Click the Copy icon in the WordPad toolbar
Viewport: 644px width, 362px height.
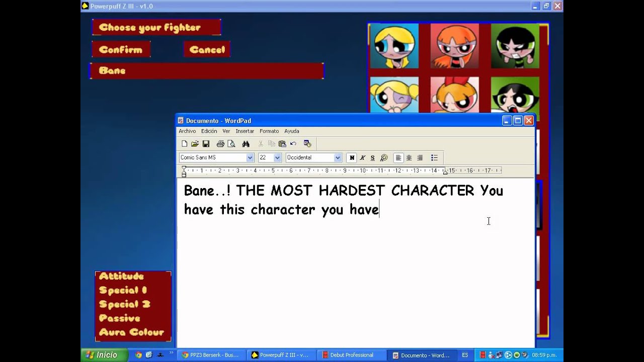click(x=272, y=144)
